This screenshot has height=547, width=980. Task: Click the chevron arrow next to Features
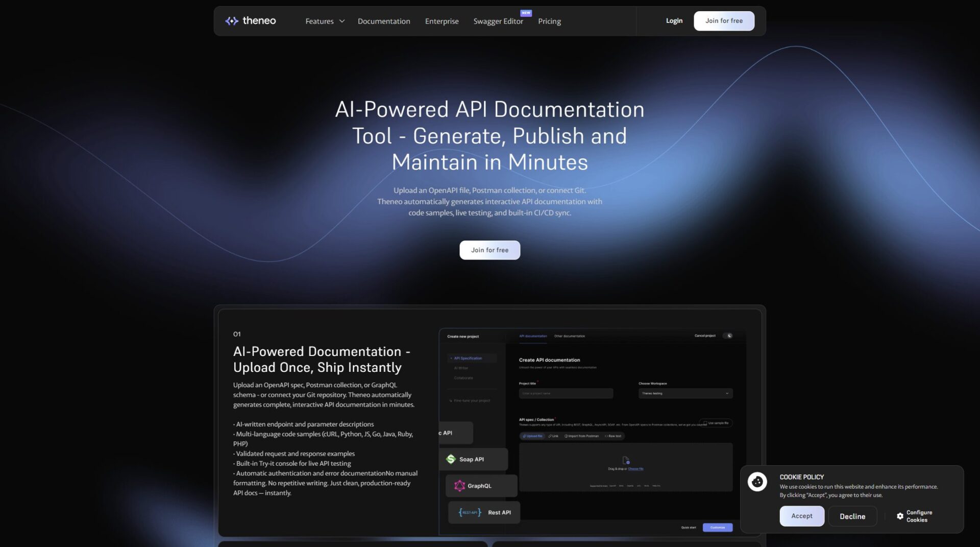pos(342,21)
